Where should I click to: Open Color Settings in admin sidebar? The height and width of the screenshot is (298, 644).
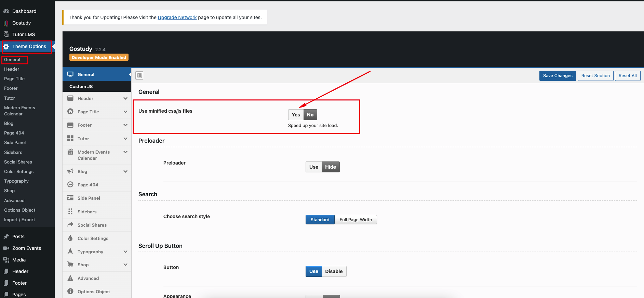[x=19, y=171]
